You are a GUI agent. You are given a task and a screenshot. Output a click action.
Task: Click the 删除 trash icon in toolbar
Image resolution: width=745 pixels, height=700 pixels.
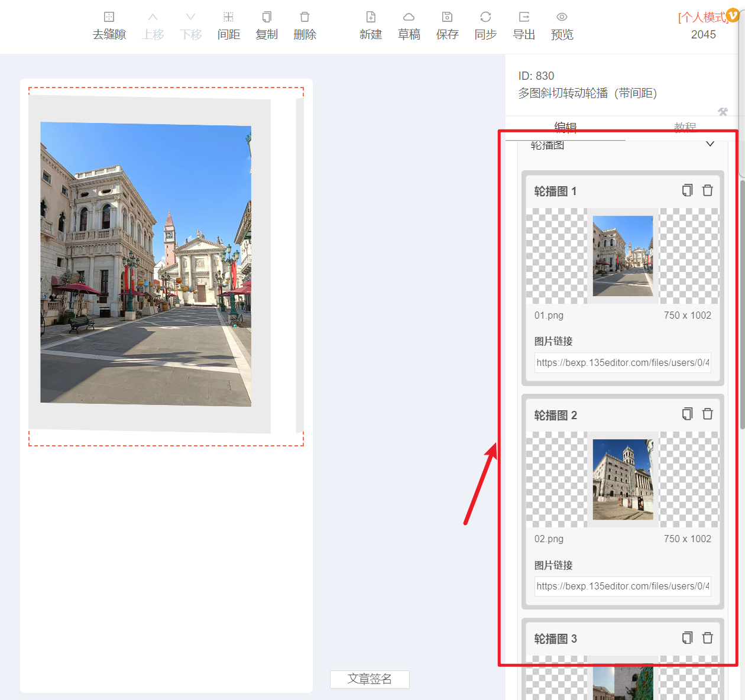(x=305, y=17)
